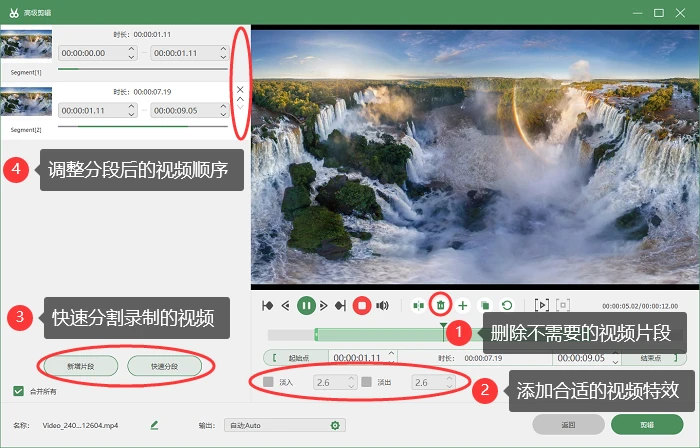The height and width of the screenshot is (448, 700).
Task: Enable the 淡出 fade-out checkbox
Action: pyautogui.click(x=367, y=382)
